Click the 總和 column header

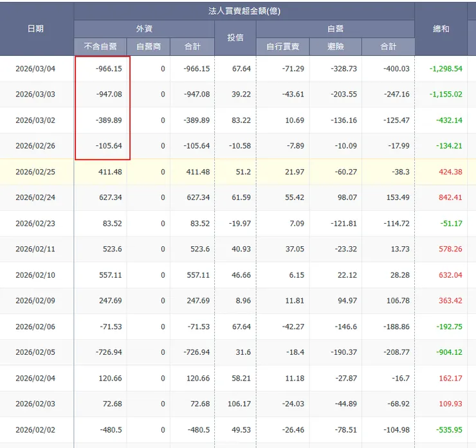(x=441, y=29)
